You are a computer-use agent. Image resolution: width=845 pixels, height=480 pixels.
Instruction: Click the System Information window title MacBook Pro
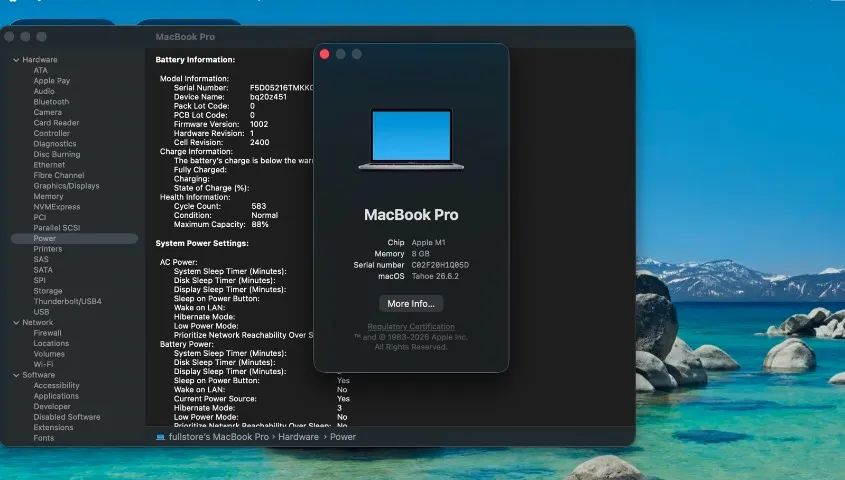185,37
